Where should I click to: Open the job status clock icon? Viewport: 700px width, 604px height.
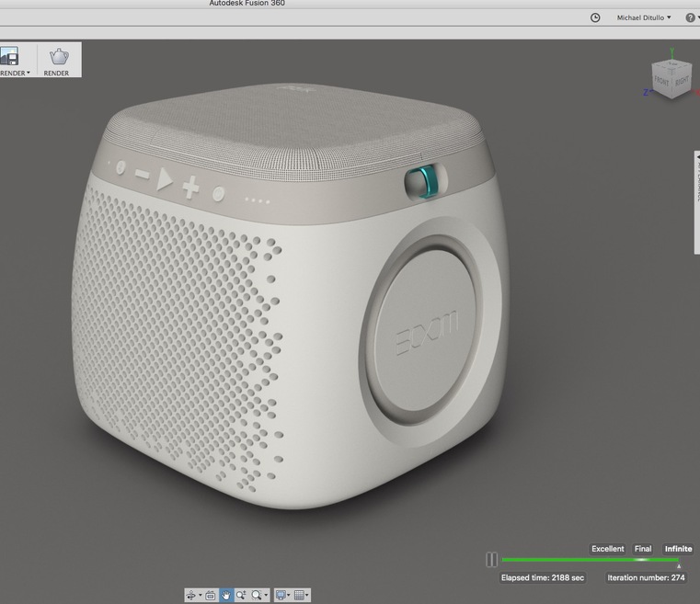[x=595, y=17]
